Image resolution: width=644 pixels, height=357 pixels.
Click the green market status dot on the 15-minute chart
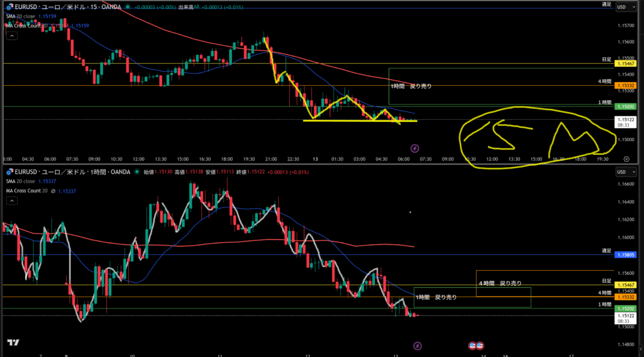[x=127, y=6]
